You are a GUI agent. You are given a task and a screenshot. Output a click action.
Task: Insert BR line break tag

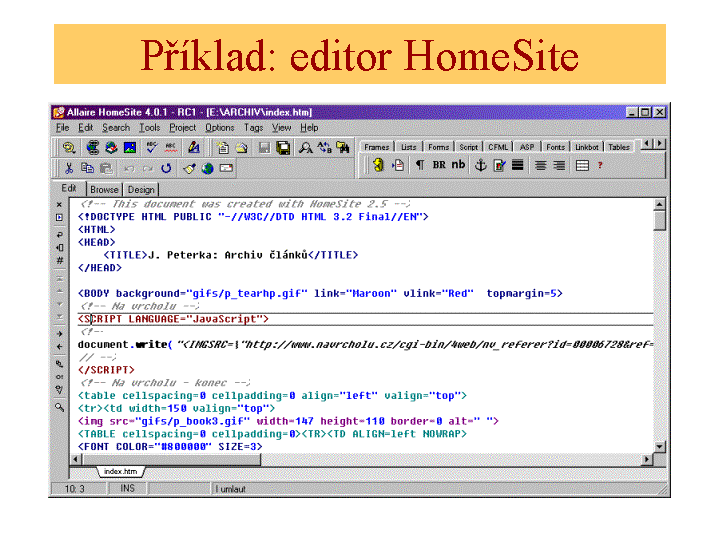coord(439,165)
